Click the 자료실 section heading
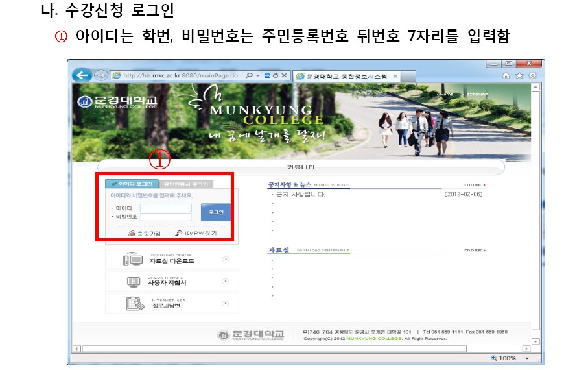Image resolution: width=588 pixels, height=370 pixels. click(279, 250)
